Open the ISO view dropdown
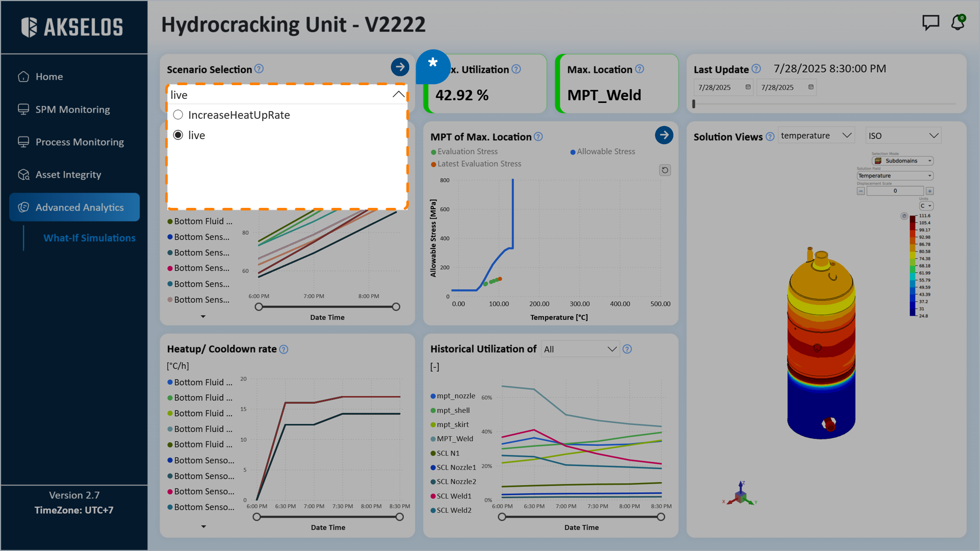 (x=903, y=136)
